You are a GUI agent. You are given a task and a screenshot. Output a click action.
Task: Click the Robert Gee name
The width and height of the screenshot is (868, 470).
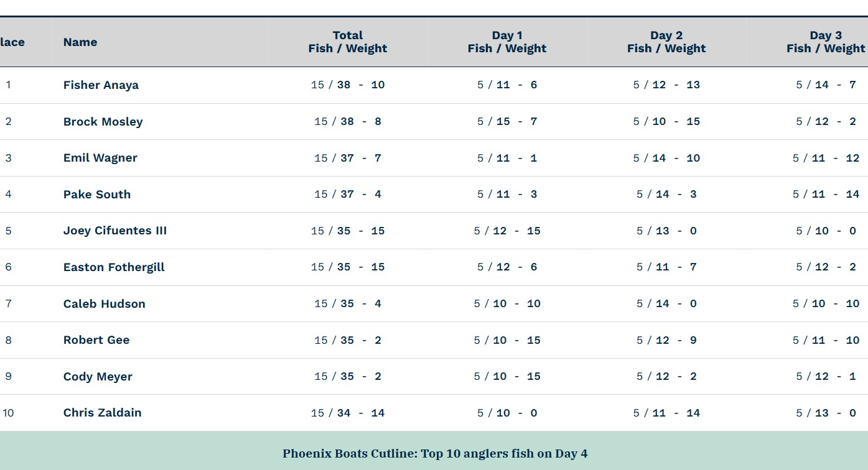tap(96, 340)
